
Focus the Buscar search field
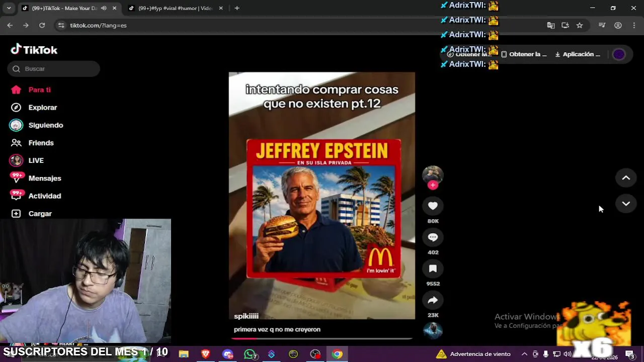click(53, 69)
